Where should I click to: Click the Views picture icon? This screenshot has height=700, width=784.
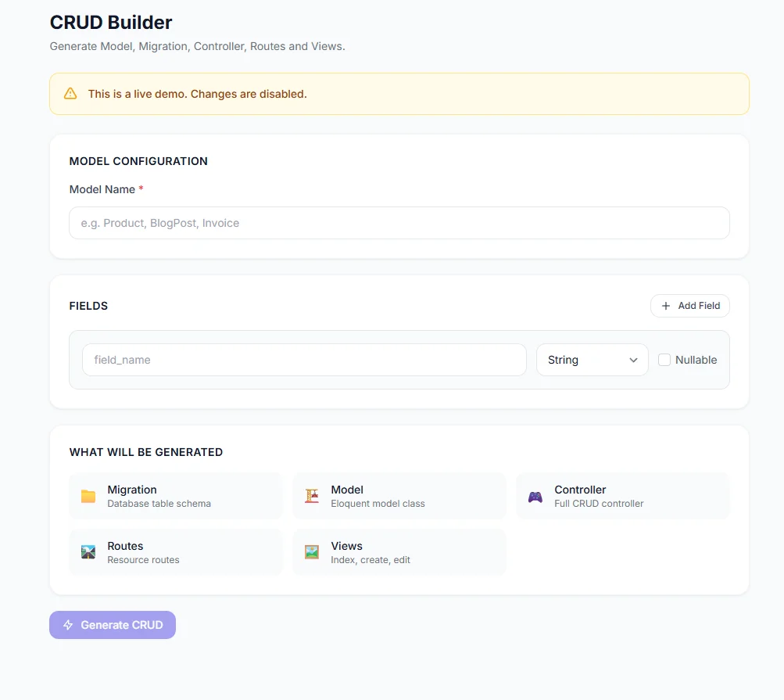pos(312,552)
